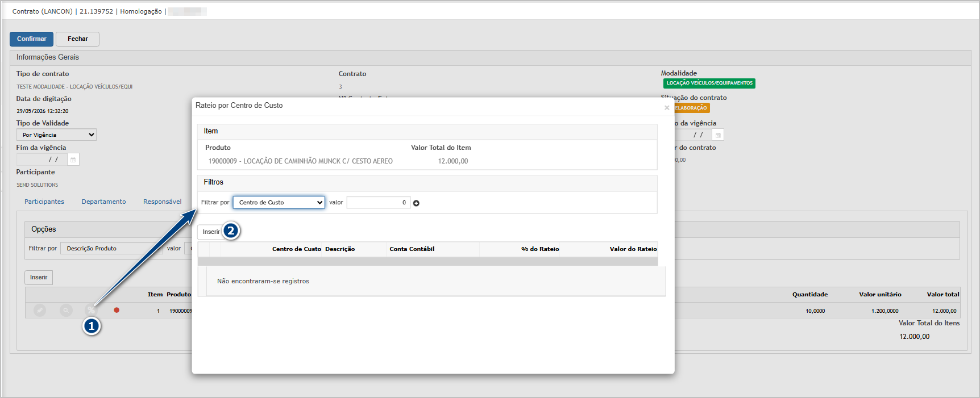The width and height of the screenshot is (980, 398).
Task: Click the ELABORAÇÃO orange status badge
Action: (691, 108)
